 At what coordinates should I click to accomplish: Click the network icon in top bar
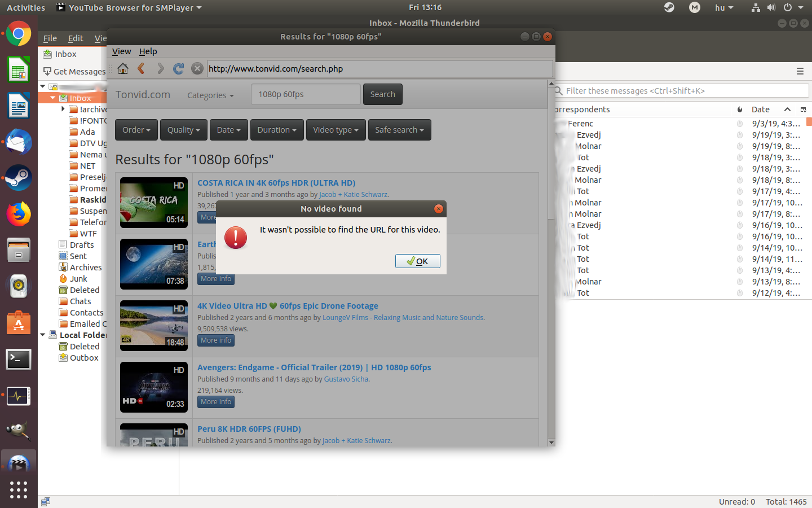coord(756,7)
